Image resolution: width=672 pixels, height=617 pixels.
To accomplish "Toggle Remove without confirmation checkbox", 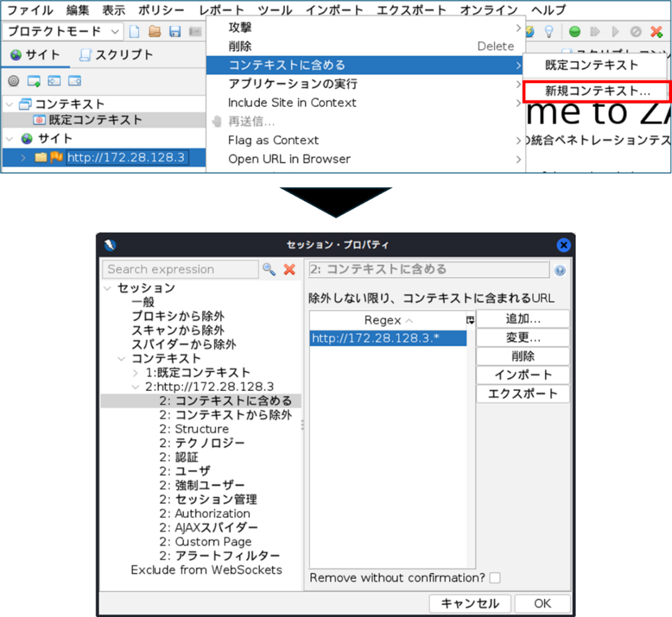I will point(494,577).
